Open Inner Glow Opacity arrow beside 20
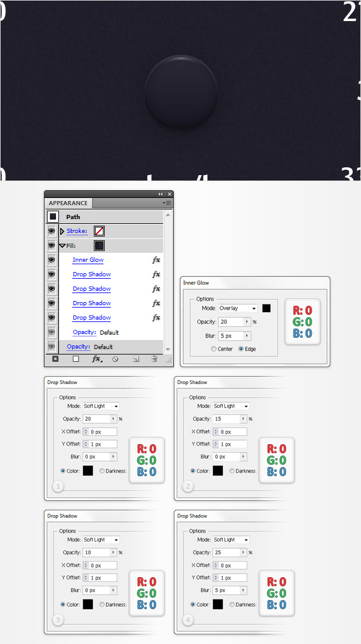This screenshot has height=644, width=361. point(247,322)
